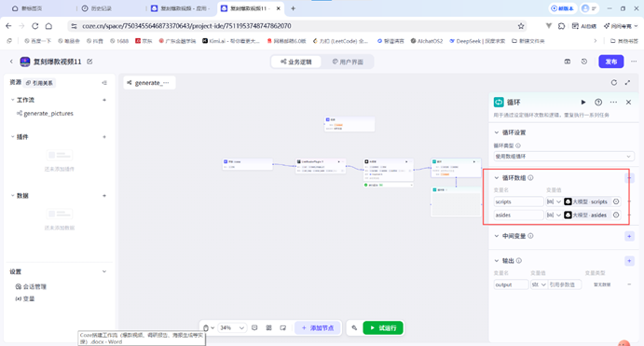644x346 pixels.
Task: Bookmark this page with star icon
Action: pyautogui.click(x=521, y=26)
